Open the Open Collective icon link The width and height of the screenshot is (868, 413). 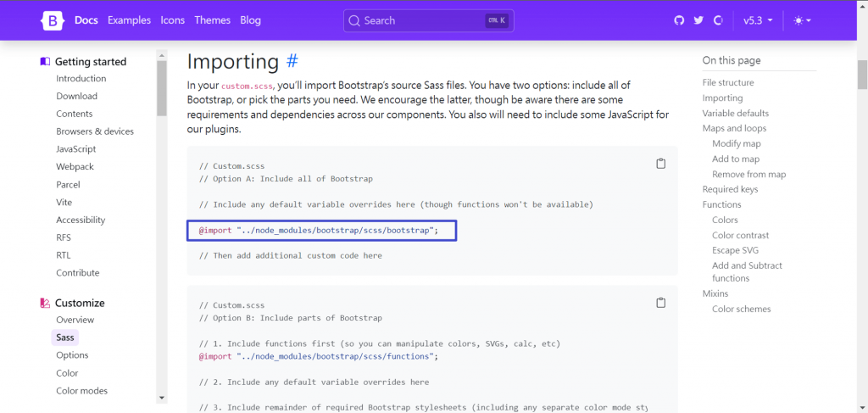(718, 20)
